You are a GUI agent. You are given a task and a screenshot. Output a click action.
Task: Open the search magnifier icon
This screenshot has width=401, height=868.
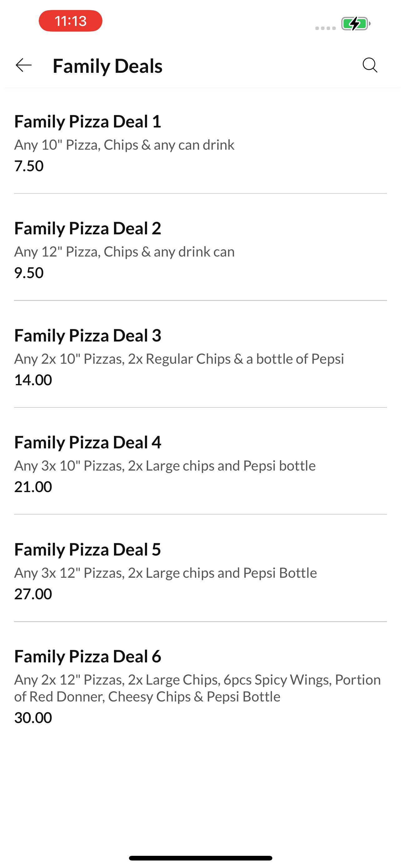tap(370, 65)
